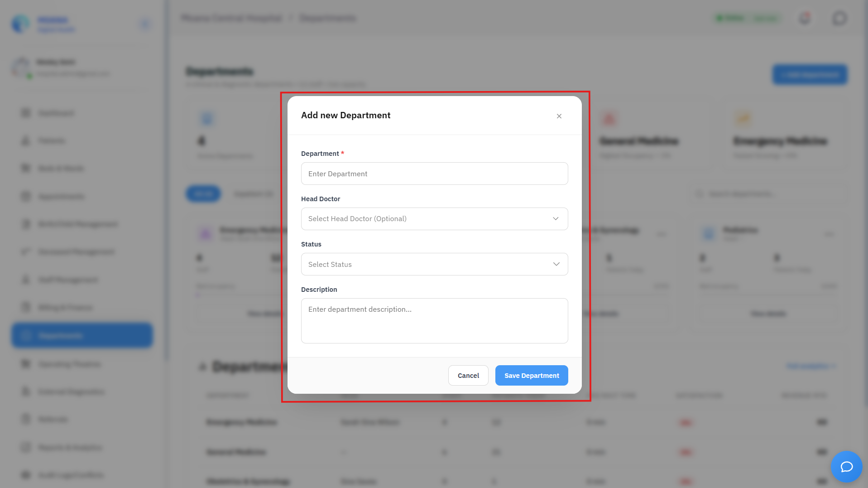
Task: Click the Patients sidebar icon
Action: (x=26, y=141)
